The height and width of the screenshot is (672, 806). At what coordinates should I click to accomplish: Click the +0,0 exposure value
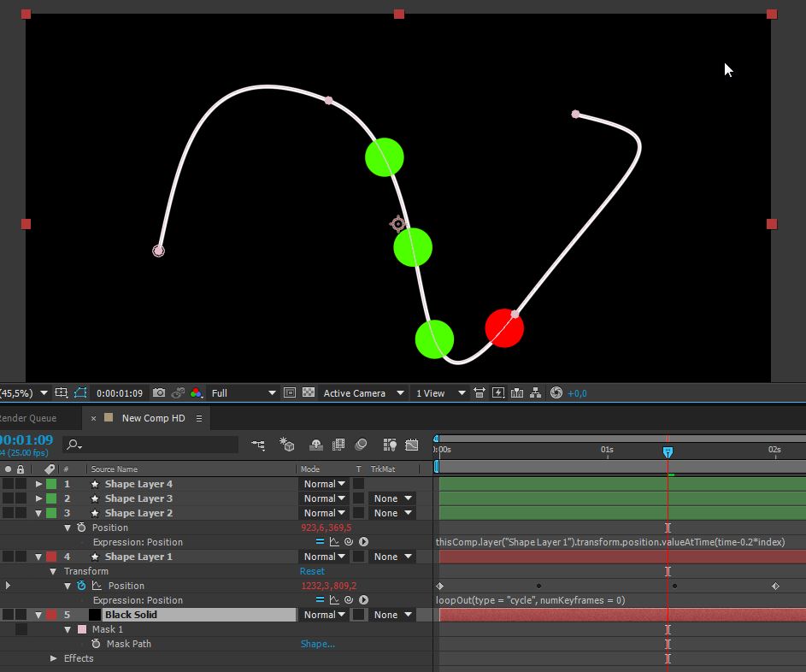click(577, 392)
